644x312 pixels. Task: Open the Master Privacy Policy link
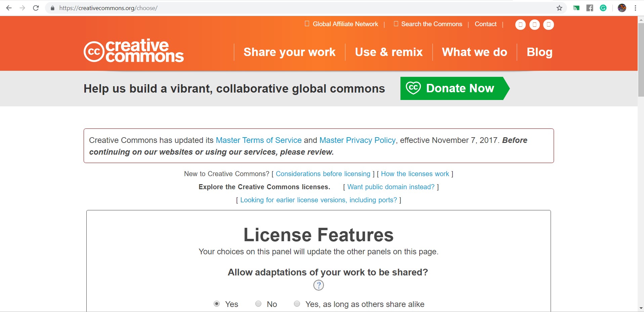pos(357,140)
